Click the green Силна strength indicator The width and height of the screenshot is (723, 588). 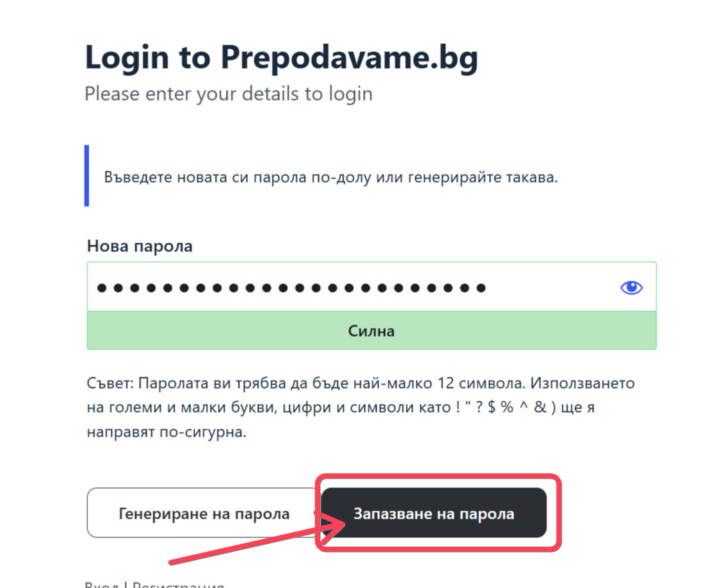click(372, 331)
